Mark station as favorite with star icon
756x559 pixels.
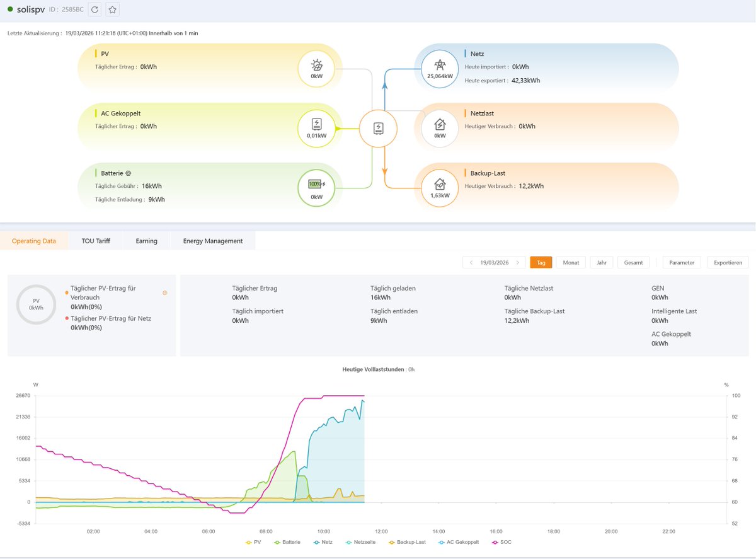112,9
